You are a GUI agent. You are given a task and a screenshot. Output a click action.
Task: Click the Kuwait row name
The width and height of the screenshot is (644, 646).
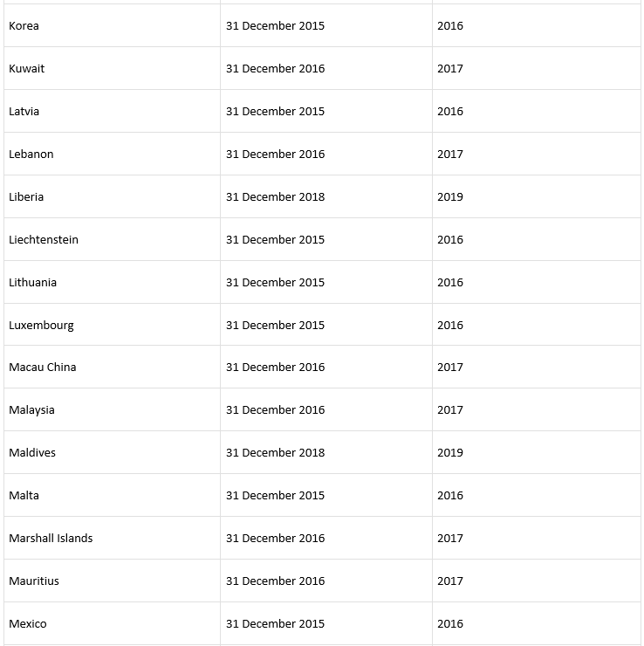pos(27,68)
